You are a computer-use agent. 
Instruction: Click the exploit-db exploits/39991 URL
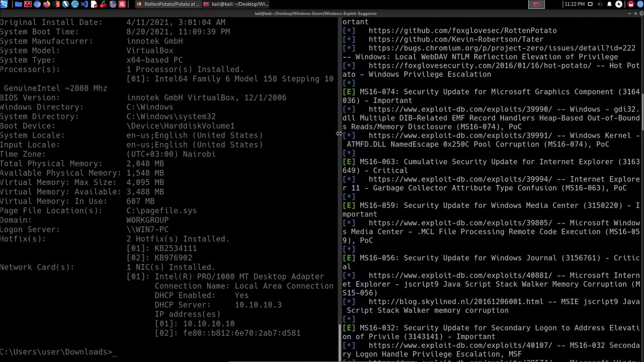click(x=460, y=136)
